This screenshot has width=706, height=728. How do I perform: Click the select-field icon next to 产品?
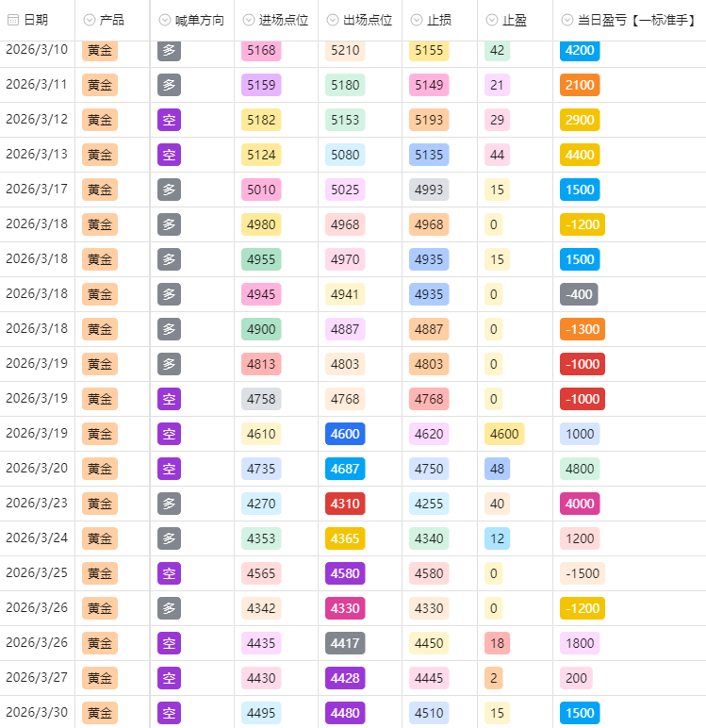pos(90,20)
